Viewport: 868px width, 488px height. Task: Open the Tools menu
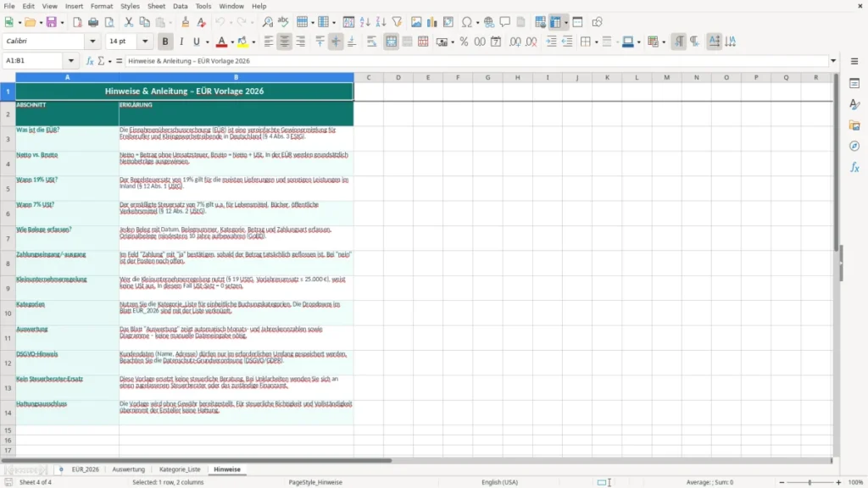coord(203,6)
